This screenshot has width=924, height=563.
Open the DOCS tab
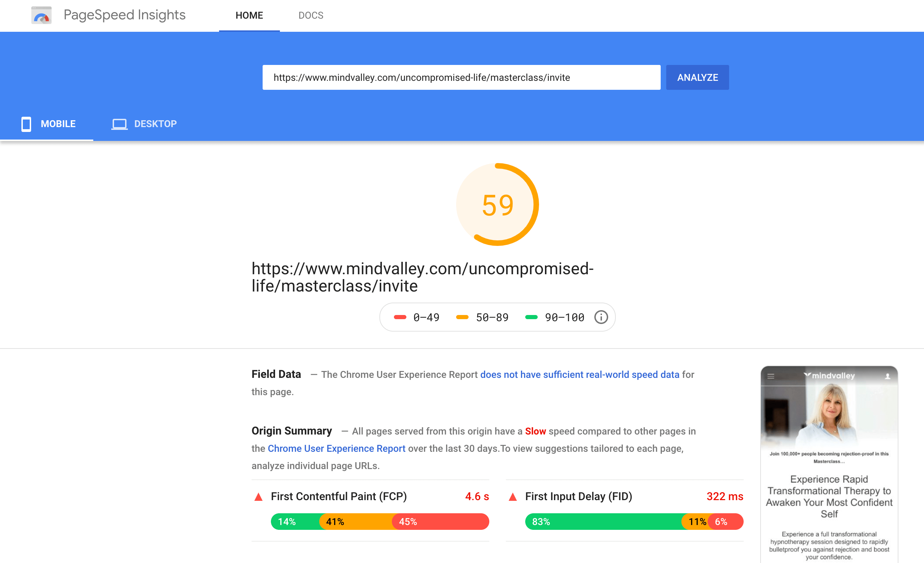point(311,15)
